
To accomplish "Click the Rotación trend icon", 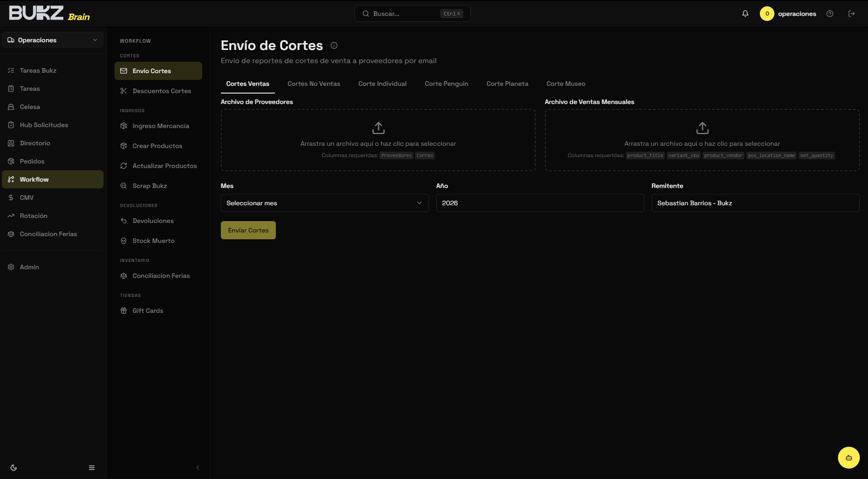I will 11,216.
